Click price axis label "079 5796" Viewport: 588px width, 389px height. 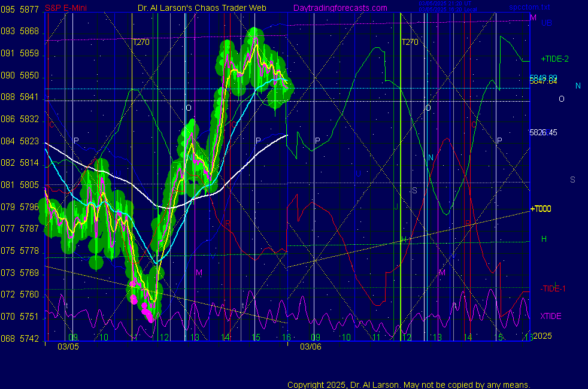20,207
